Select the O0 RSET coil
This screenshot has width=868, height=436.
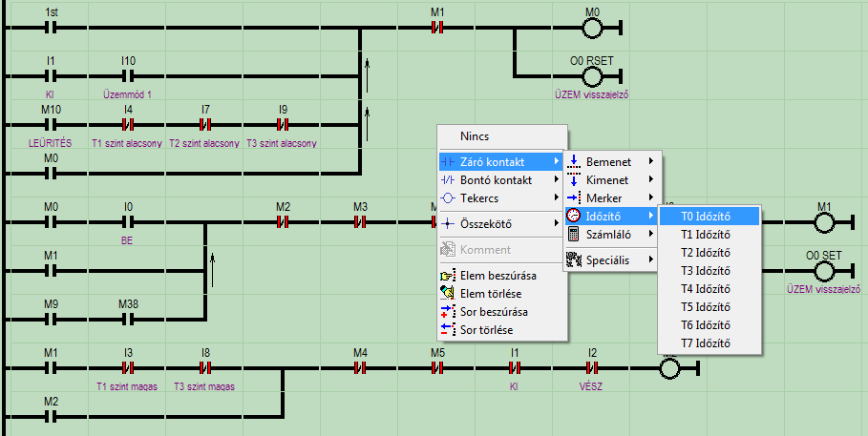(596, 77)
